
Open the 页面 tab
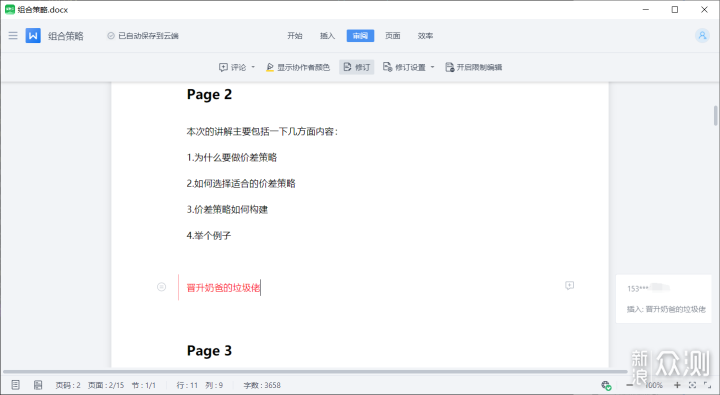(393, 36)
